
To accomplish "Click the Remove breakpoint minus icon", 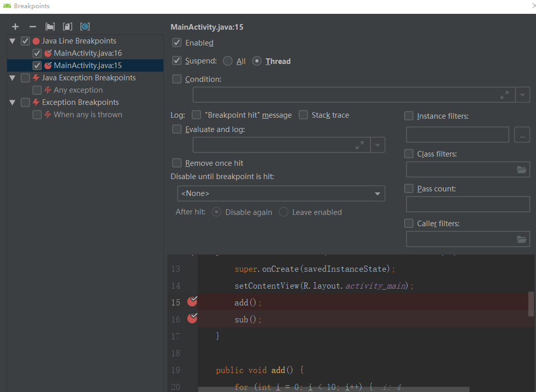I will (x=33, y=27).
